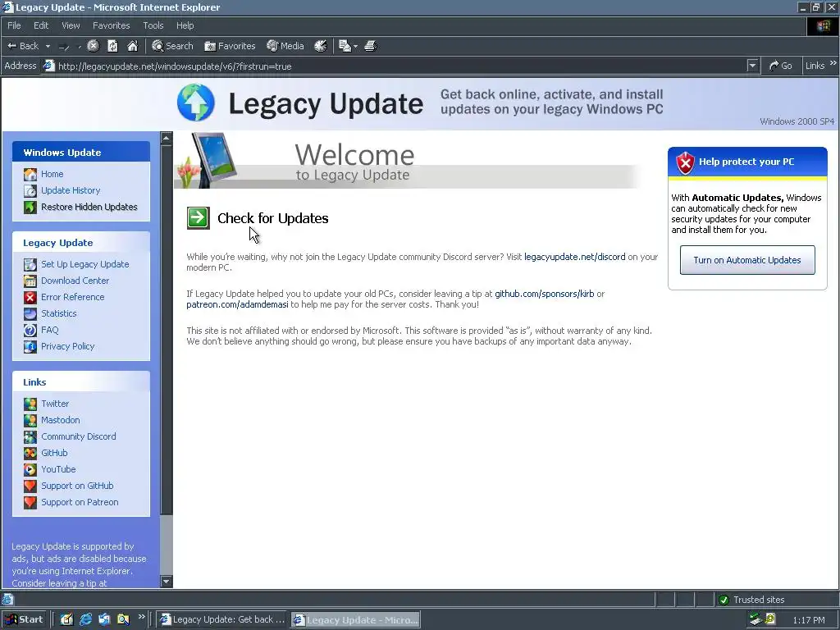Open the Download Center link
Image resolution: width=840 pixels, height=630 pixels.
[75, 281]
